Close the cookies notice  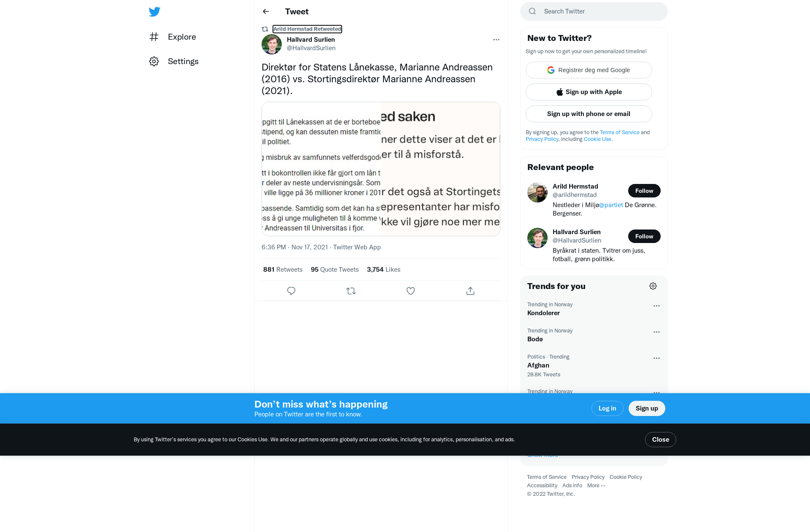(661, 440)
